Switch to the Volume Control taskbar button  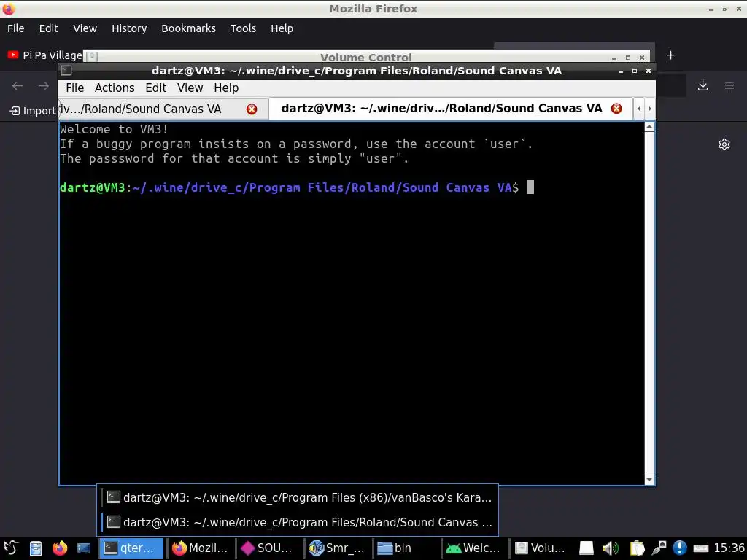coord(542,548)
